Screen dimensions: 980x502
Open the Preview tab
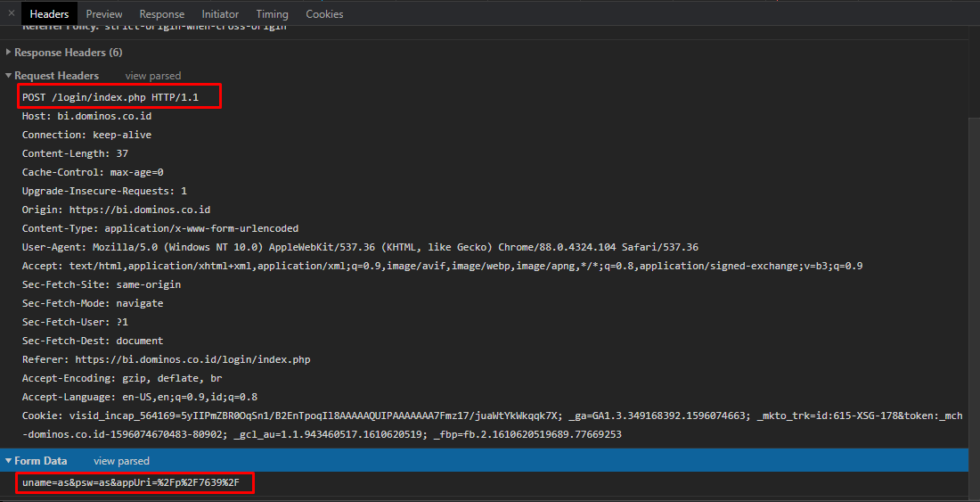(x=104, y=14)
